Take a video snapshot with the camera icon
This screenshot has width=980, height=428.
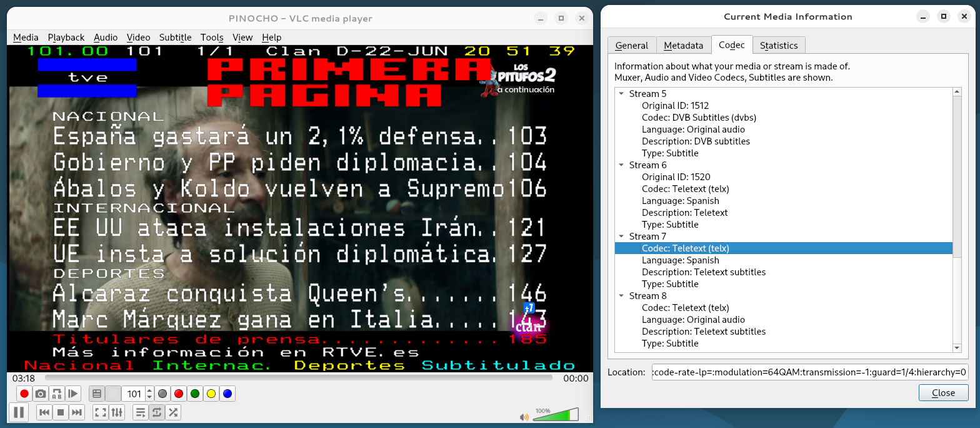(x=41, y=394)
